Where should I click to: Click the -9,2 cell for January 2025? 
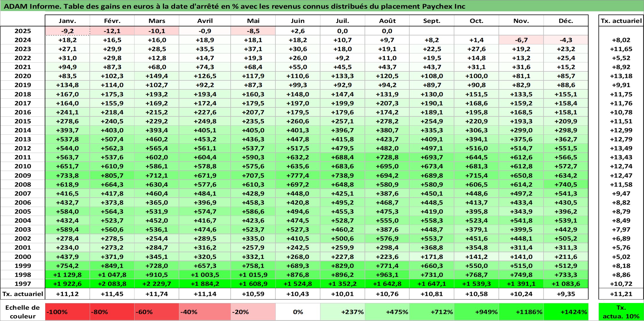67,31
